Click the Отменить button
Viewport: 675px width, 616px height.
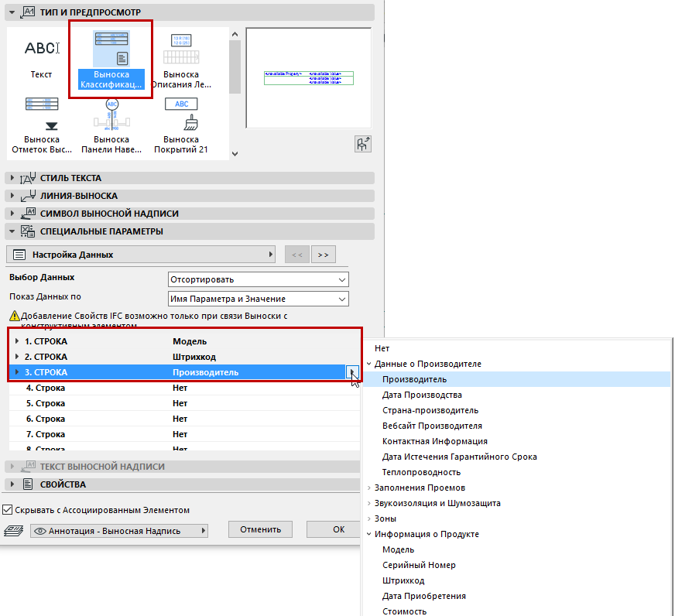(260, 529)
